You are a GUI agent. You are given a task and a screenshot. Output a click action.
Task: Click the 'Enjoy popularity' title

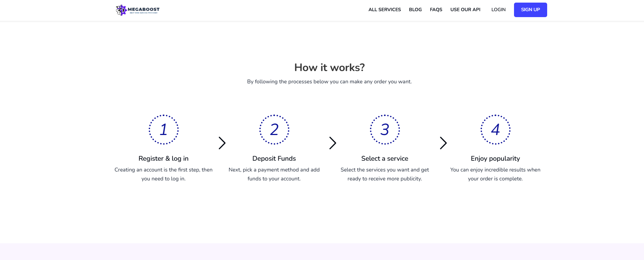495,158
